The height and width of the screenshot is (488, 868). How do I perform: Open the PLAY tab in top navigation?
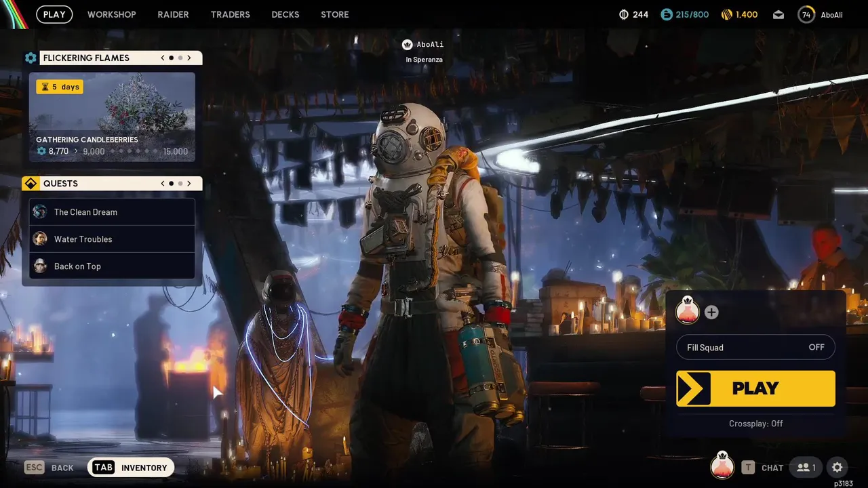(x=54, y=14)
